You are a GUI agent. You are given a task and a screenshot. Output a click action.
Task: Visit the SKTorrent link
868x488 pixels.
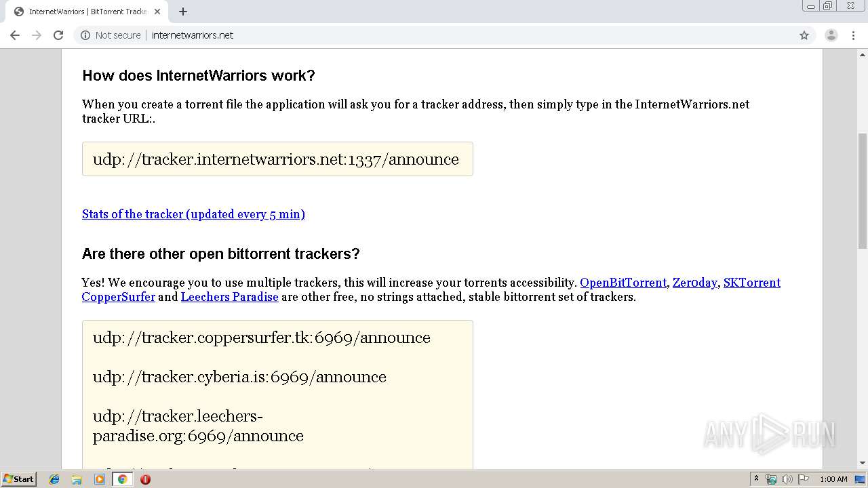coord(752,283)
